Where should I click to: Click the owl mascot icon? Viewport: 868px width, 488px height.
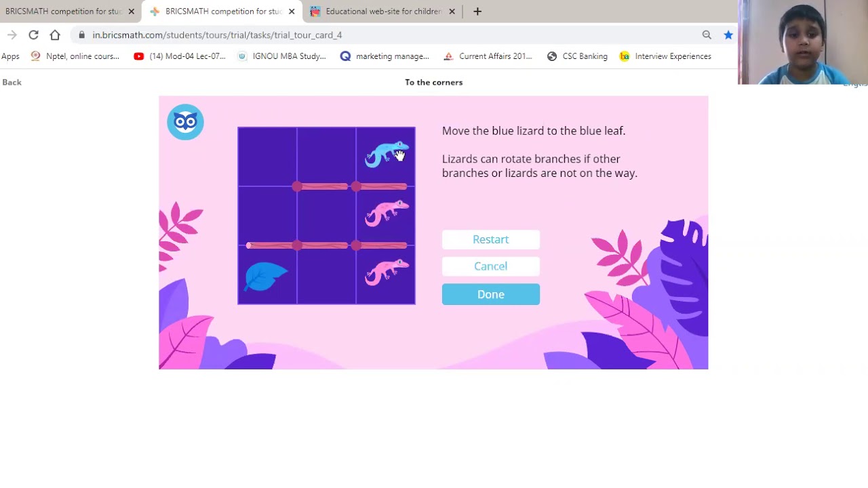pos(185,122)
